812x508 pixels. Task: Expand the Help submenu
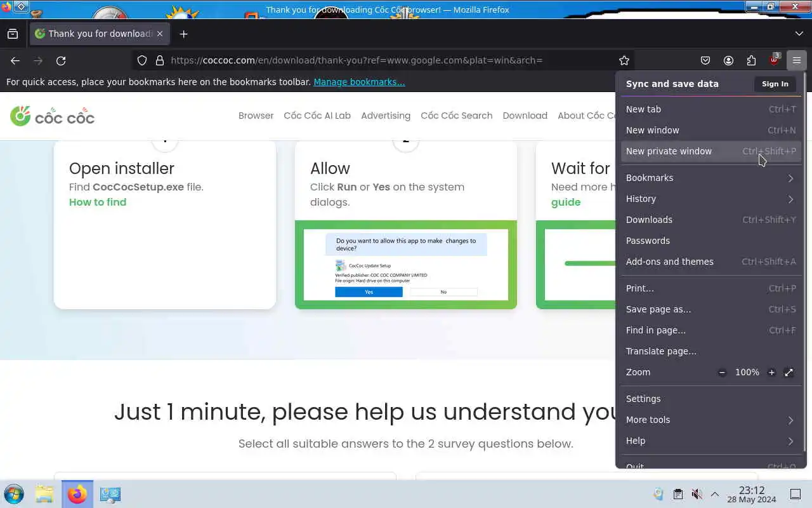point(710,441)
